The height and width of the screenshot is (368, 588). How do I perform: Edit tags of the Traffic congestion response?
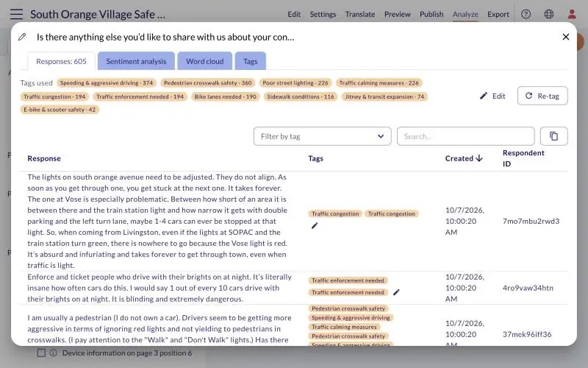pos(315,226)
